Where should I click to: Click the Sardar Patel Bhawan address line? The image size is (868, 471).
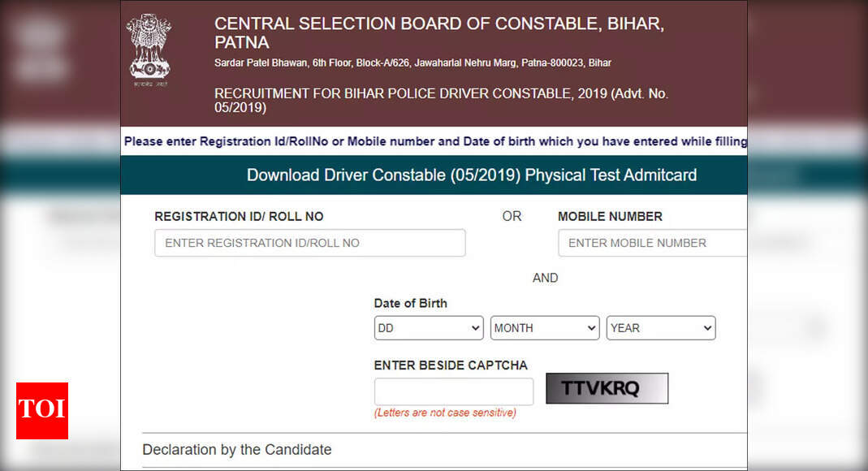point(412,63)
